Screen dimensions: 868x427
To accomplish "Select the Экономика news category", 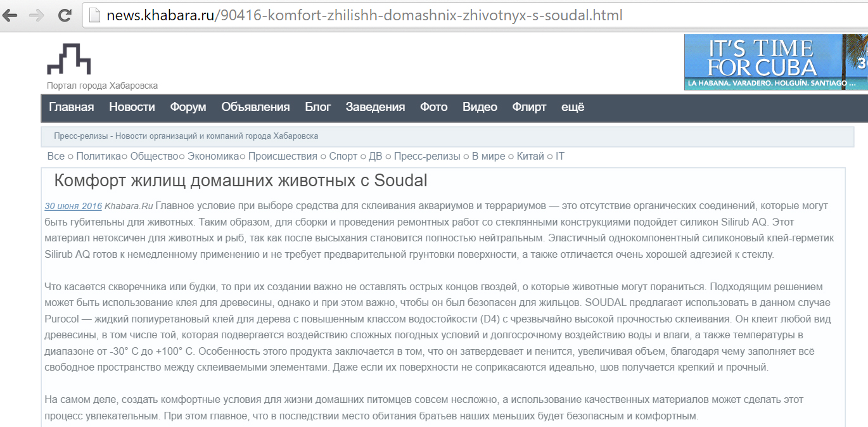I will (214, 156).
